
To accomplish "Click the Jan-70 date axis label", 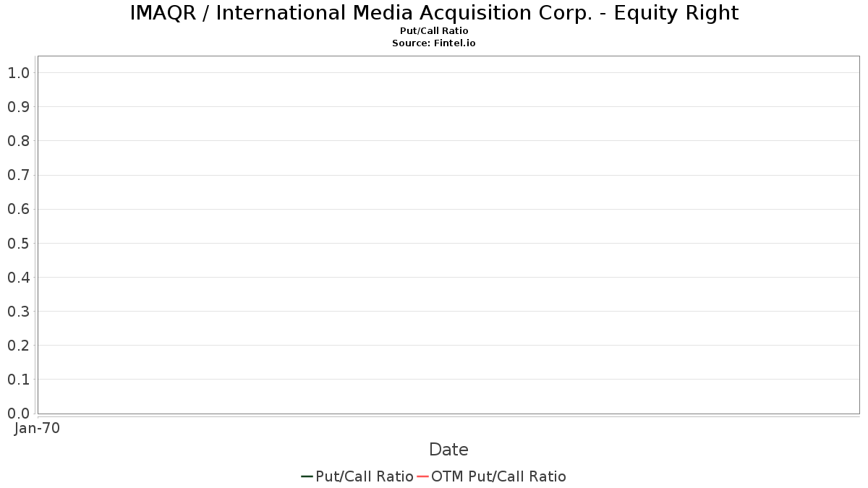I will point(38,428).
